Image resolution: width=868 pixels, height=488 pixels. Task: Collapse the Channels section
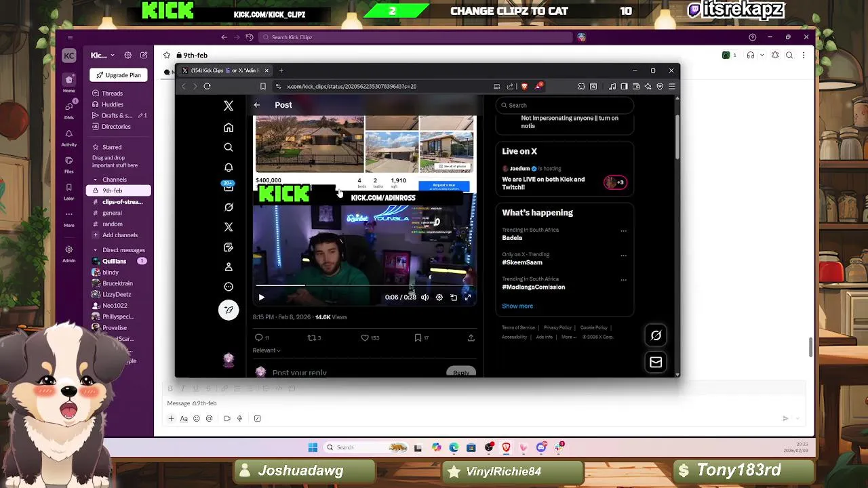pyautogui.click(x=96, y=180)
